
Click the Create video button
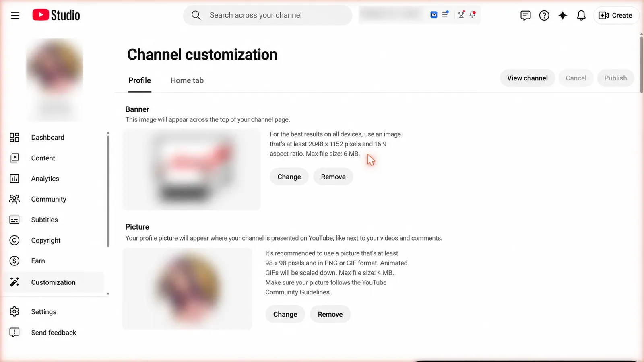click(615, 15)
